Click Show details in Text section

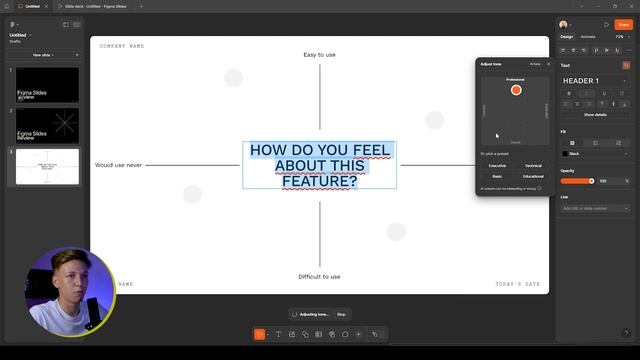595,115
